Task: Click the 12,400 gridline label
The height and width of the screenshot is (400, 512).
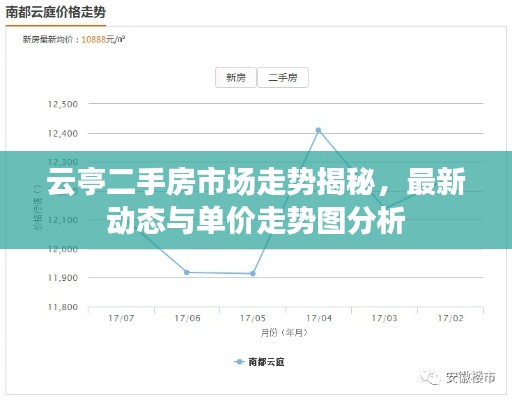Action: click(63, 134)
